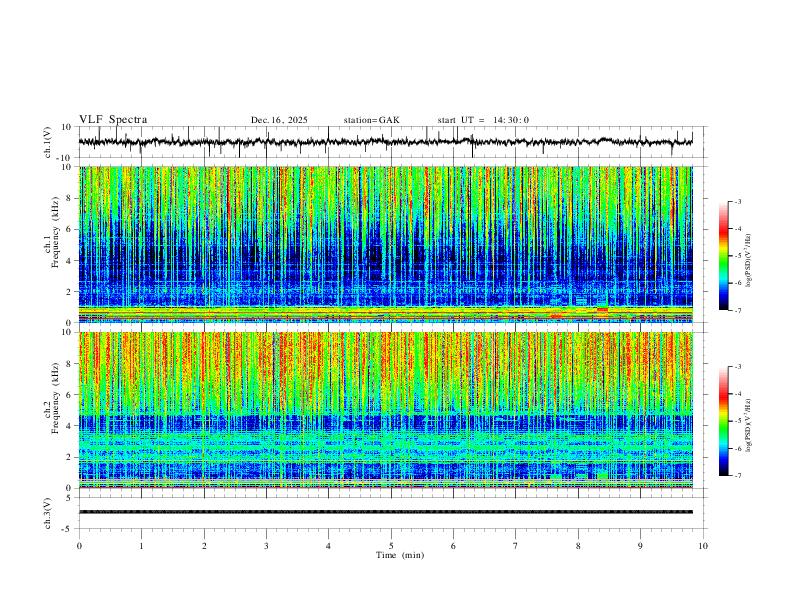This screenshot has height=612, width=792.
Task: Click the ch.2 colorbar 'log(PSD)(V²/Hz)' label
Action: (748, 425)
